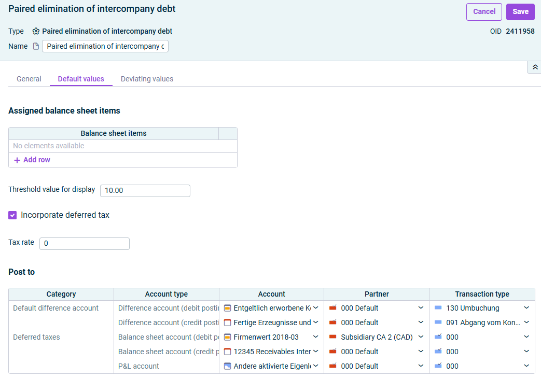Click the Threshold value for display field
Viewport: 541px width, 392px height.
(x=145, y=191)
